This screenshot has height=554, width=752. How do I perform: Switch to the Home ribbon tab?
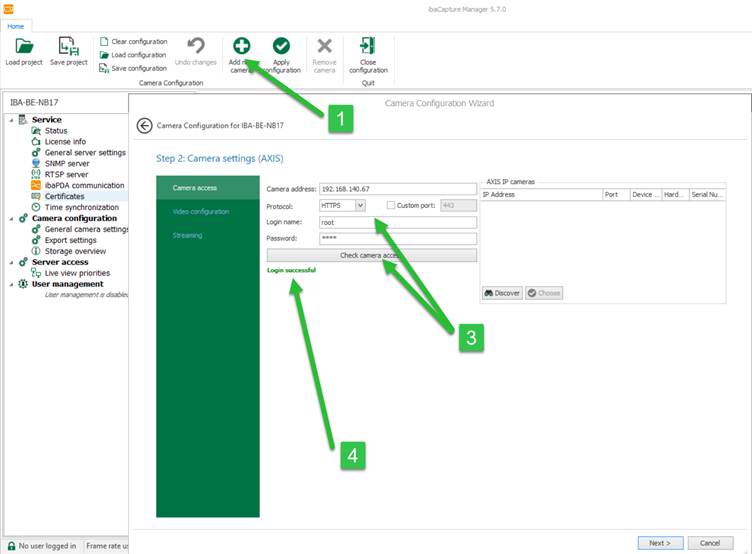tap(16, 26)
